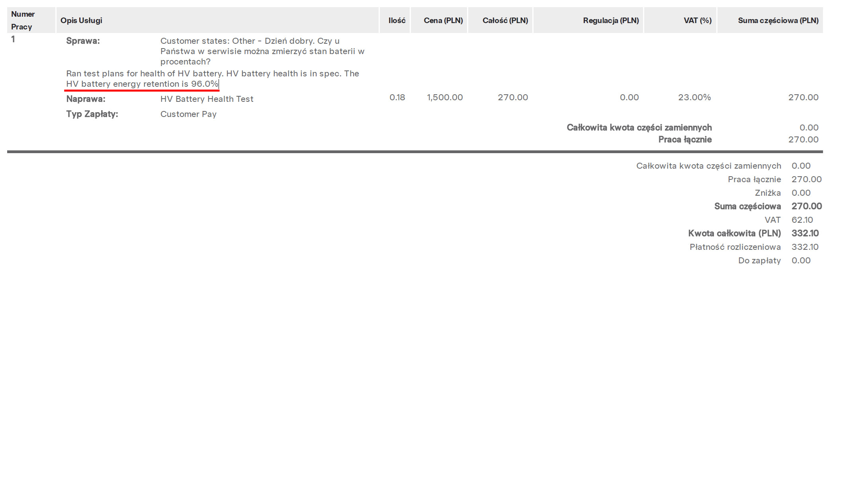The image size is (854, 504).
Task: Click the Do zapłaty 0.00 value
Action: 801,261
